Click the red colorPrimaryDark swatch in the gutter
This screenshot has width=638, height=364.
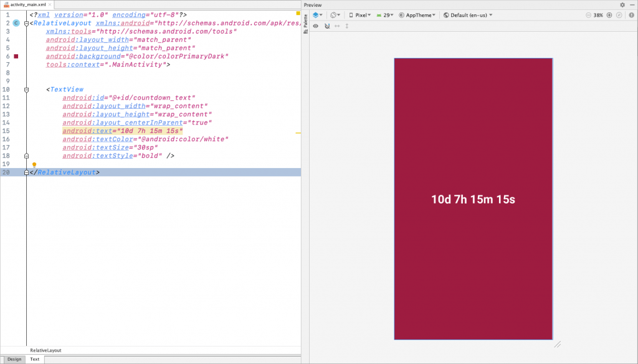[16, 56]
